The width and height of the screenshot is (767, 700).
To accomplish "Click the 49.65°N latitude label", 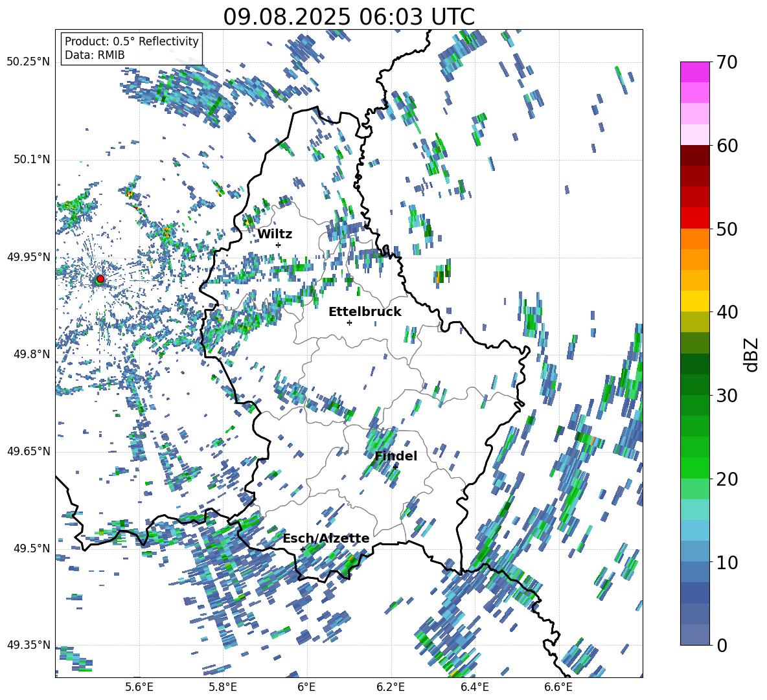I will (29, 451).
